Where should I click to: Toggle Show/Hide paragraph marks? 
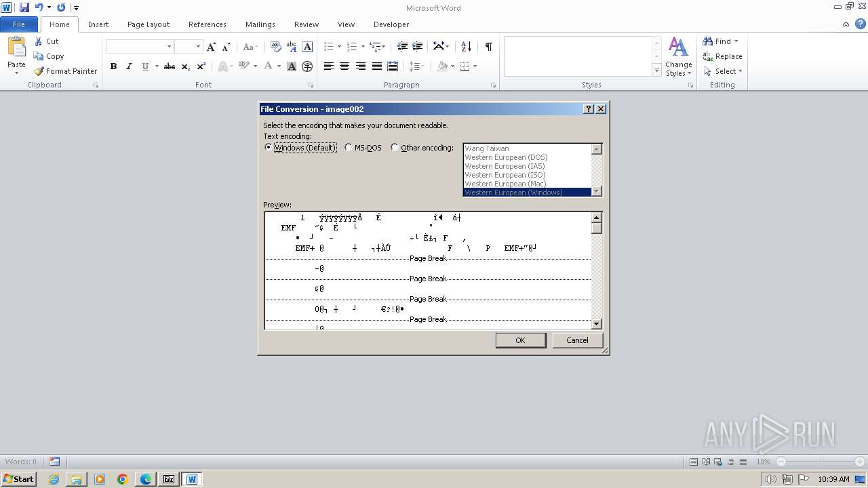click(x=488, y=47)
